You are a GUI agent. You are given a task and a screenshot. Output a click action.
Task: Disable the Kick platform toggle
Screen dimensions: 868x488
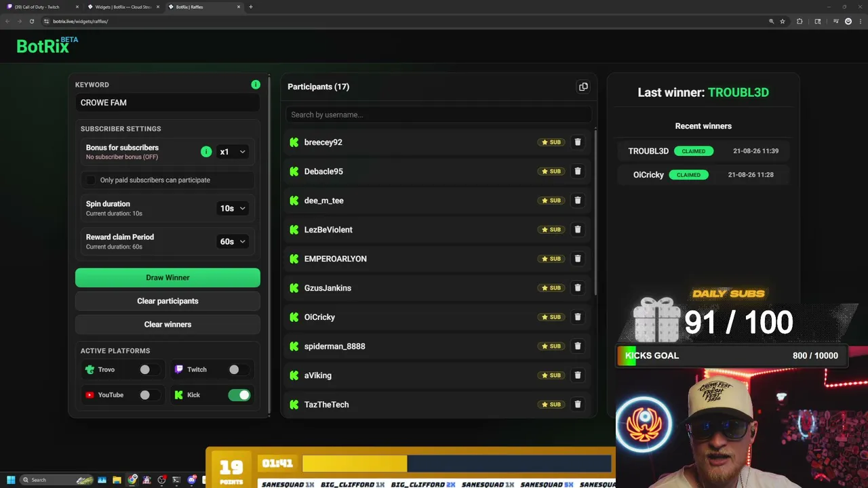239,395
